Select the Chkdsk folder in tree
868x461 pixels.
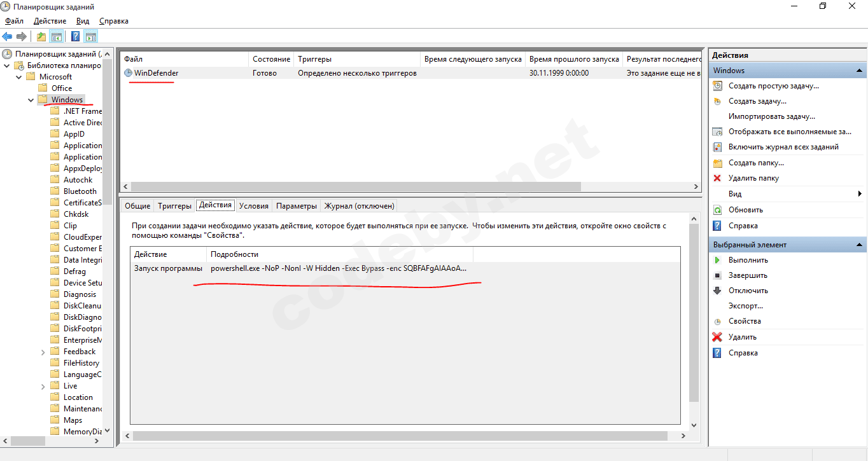76,214
